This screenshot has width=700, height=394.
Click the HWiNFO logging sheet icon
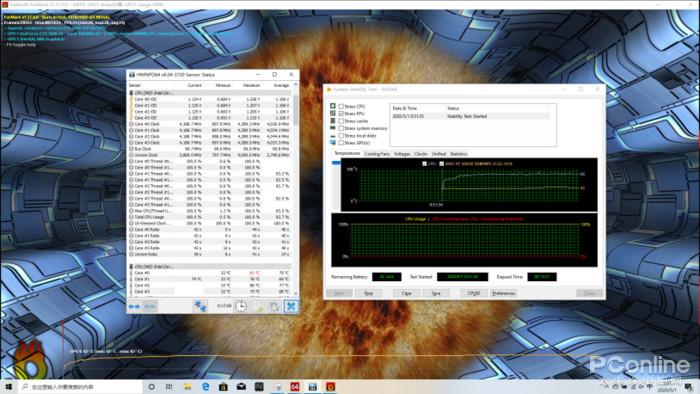[x=258, y=306]
